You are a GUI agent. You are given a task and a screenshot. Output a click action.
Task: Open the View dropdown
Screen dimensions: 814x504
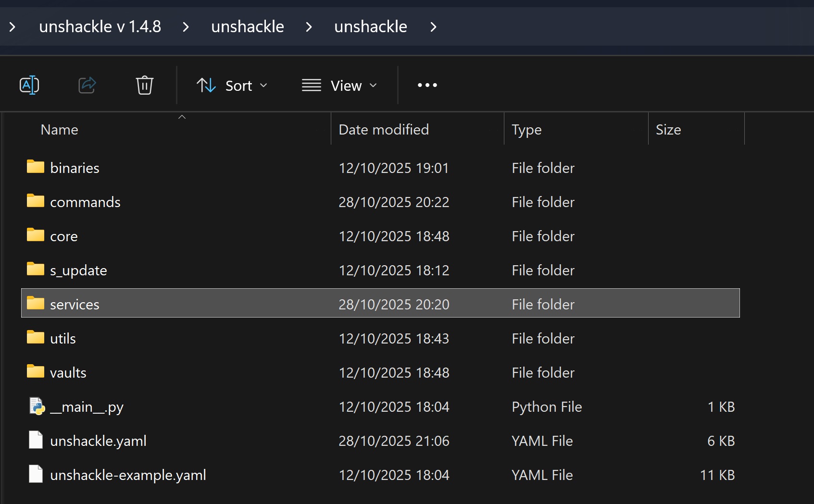[x=339, y=86]
